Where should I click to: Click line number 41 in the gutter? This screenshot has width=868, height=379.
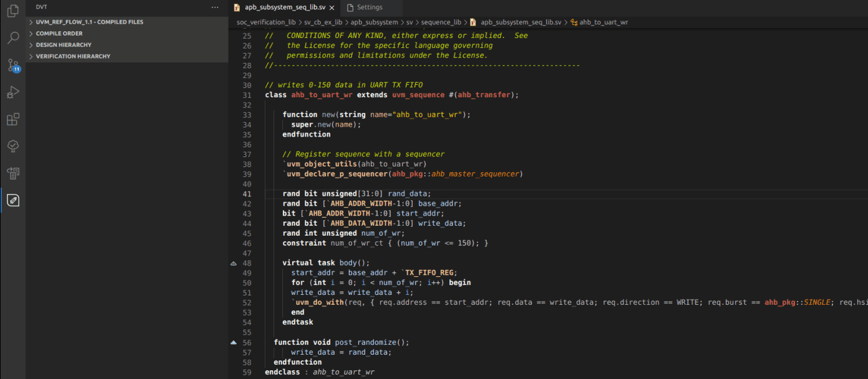pos(247,194)
